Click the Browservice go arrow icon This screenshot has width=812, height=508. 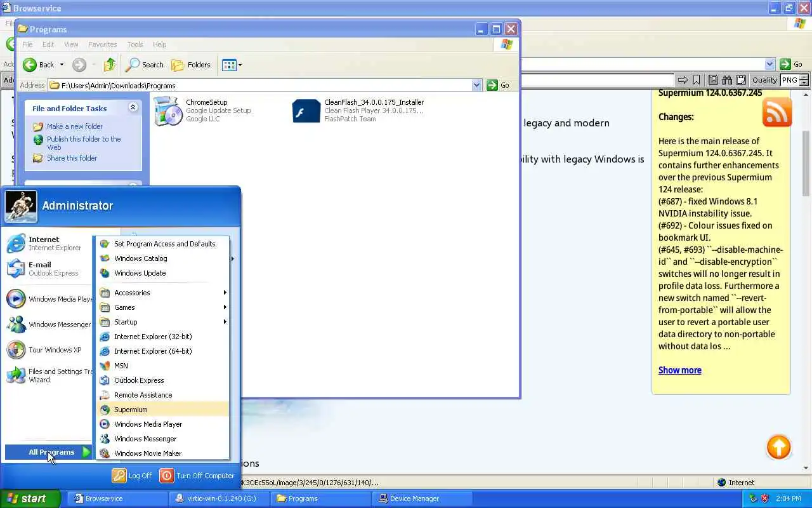(x=683, y=80)
